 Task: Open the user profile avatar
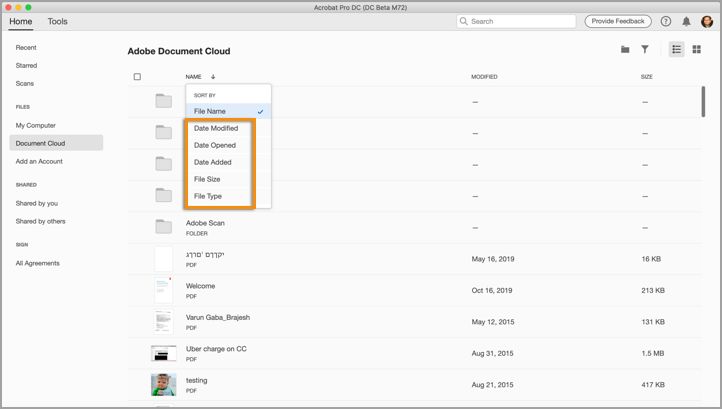tap(707, 21)
